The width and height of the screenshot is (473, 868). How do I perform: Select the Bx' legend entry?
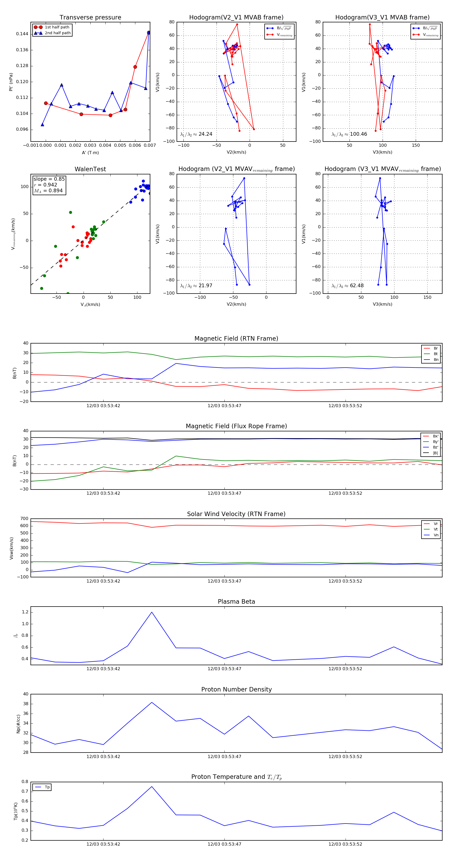coord(431,436)
